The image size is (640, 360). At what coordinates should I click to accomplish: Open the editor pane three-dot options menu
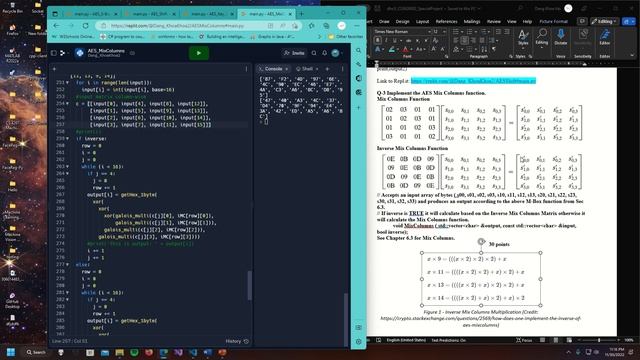(x=246, y=69)
